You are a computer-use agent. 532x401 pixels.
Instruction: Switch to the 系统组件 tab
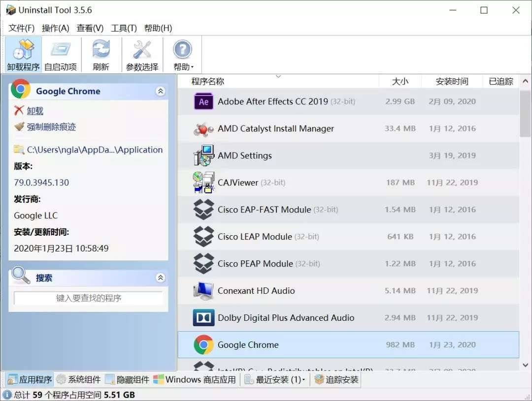tap(78, 380)
